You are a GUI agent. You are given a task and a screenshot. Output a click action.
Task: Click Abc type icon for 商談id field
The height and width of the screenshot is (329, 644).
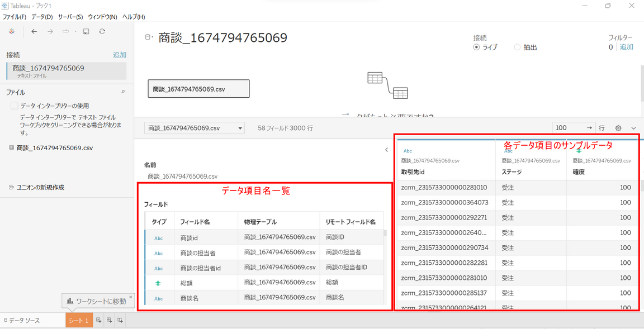click(159, 238)
